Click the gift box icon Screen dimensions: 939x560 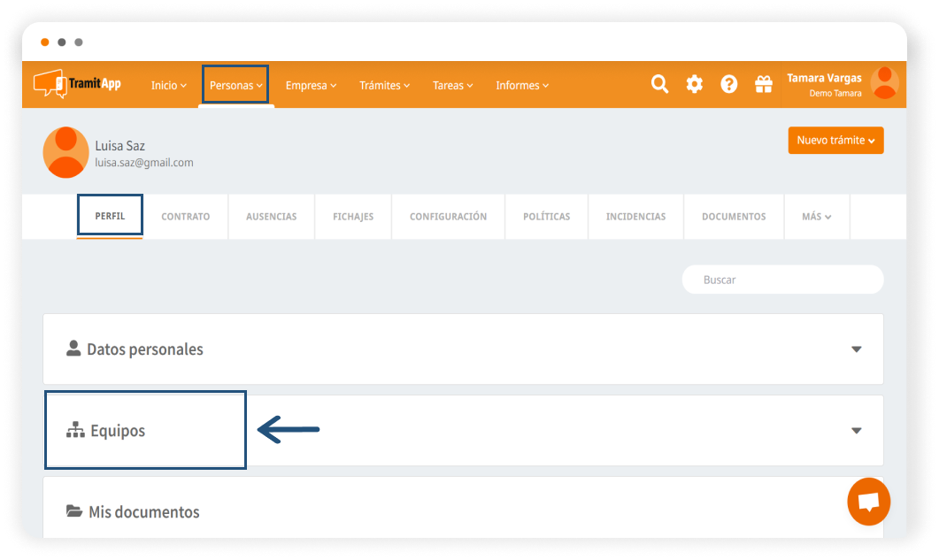(x=763, y=84)
